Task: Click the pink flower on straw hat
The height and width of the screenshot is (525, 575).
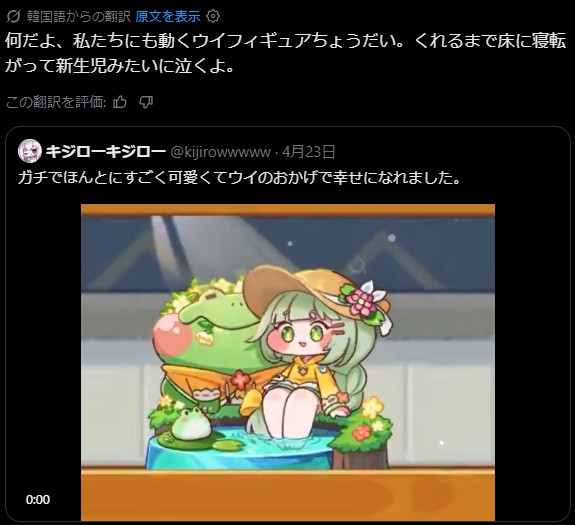Action: coord(361,302)
